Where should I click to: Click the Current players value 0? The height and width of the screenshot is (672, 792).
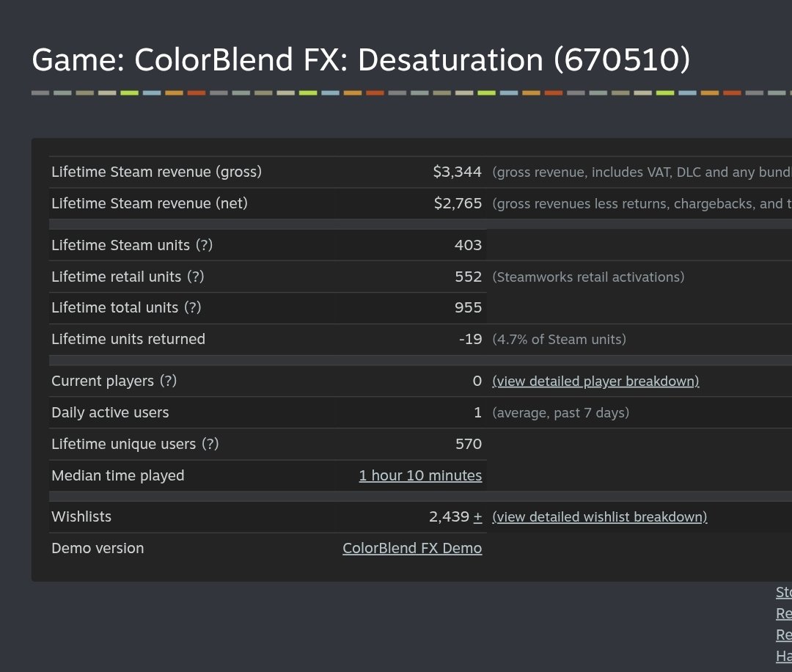click(x=477, y=381)
